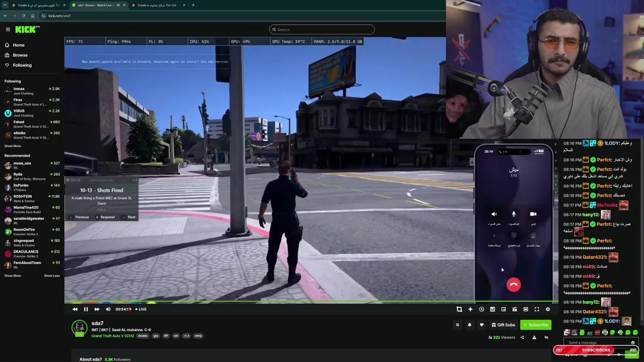The width and height of the screenshot is (644, 362).
Task: Jump to LIVE in the player
Action: (x=141, y=309)
